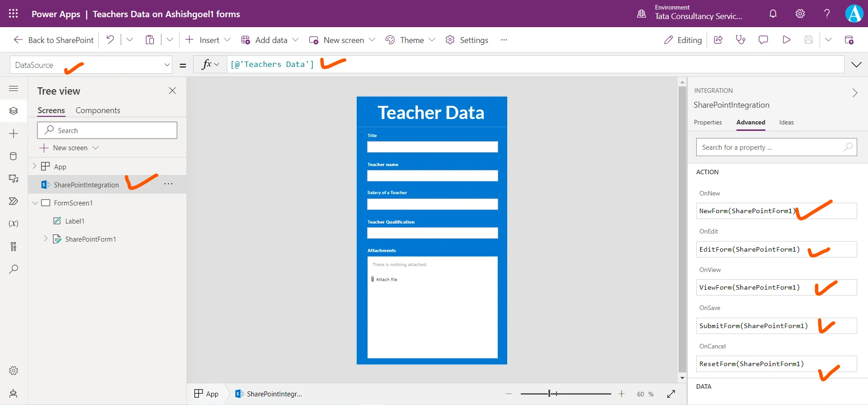Open the New screen toolbar menu
The height and width of the screenshot is (405, 868).
coord(342,40)
